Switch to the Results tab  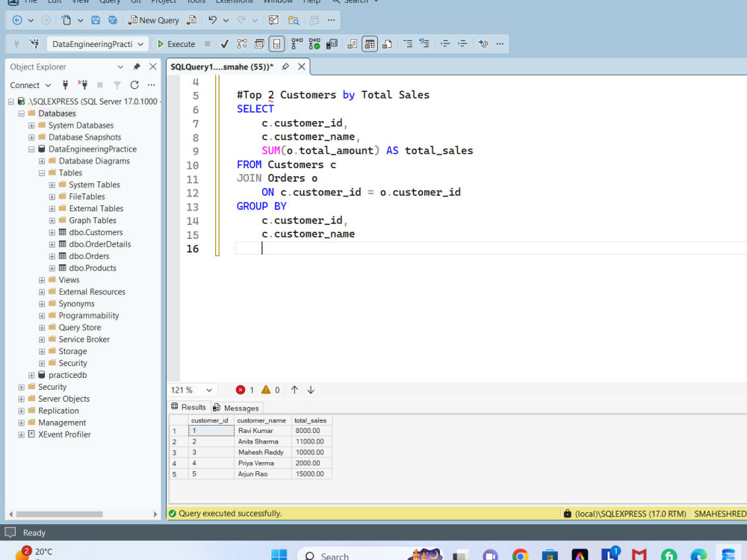coord(189,407)
